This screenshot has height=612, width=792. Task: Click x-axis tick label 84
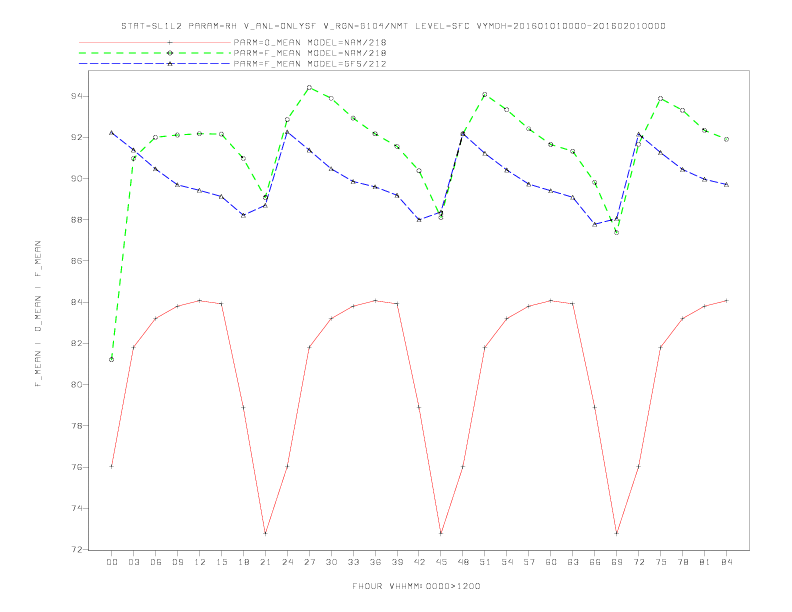point(727,562)
